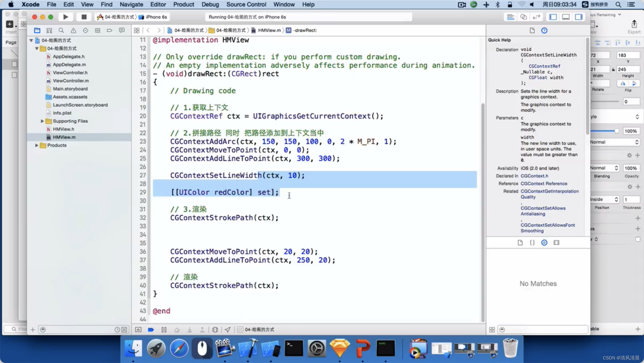This screenshot has height=363, width=644.
Task: Hide the debug area with bottom-left toggle
Action: tap(138, 329)
